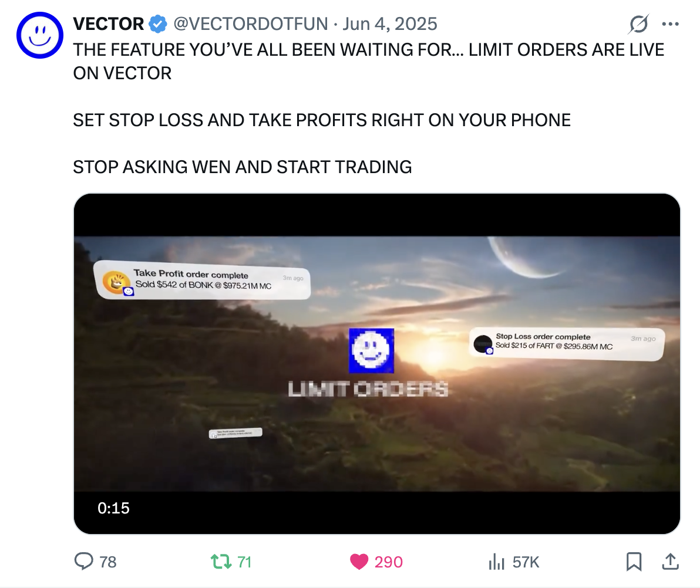
Task: Open the three-dot more options menu
Action: 670,24
